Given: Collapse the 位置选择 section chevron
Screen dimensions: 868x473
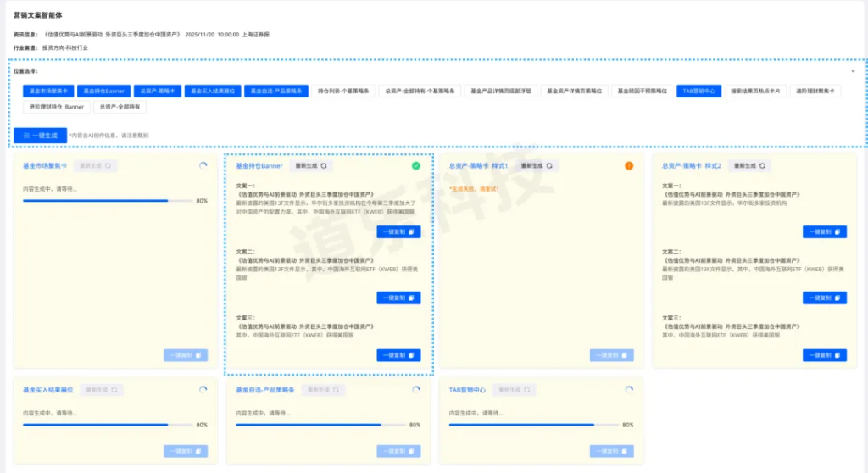Looking at the screenshot, I should (853, 71).
